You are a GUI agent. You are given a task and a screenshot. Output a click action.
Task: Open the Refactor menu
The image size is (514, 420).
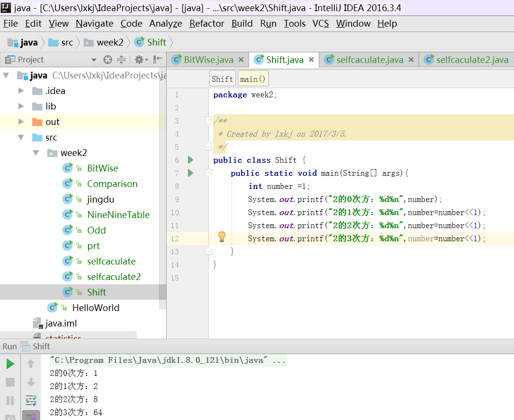point(206,24)
